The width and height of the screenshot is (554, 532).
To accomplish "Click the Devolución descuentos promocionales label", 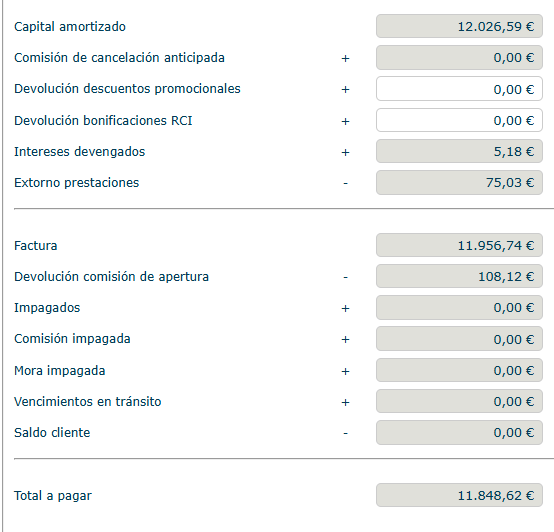I will point(127,89).
